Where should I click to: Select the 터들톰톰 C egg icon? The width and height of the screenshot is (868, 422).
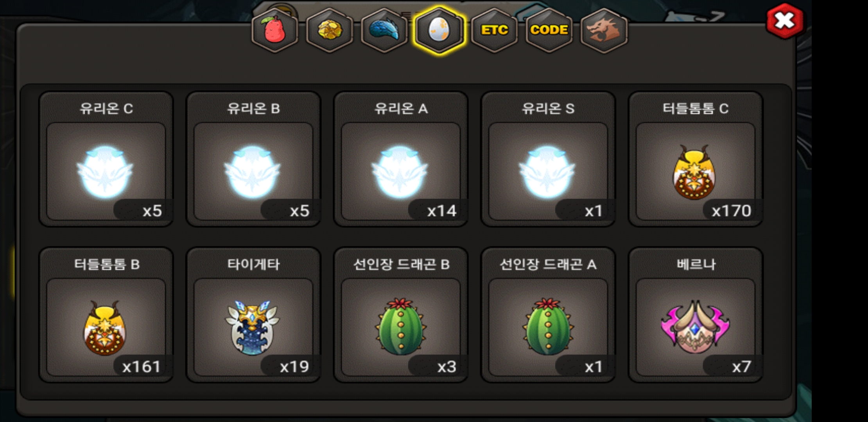694,172
